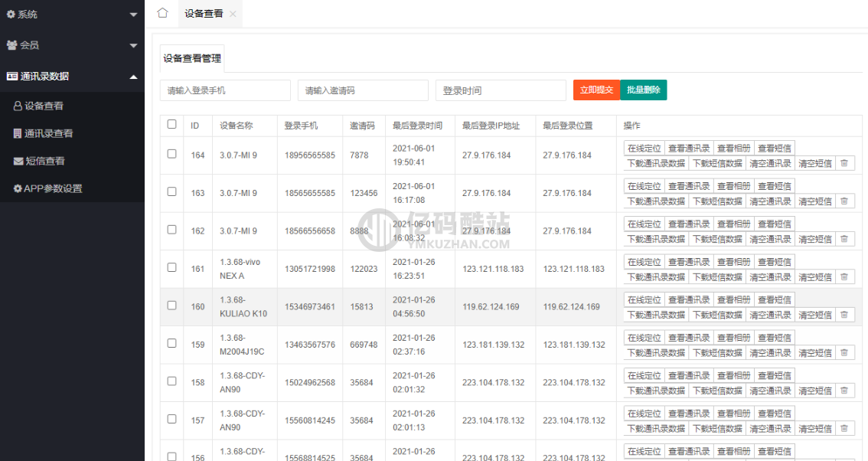Screen dimensions: 868x461
Task: Click 查看短信 for device 161
Action: pos(775,262)
